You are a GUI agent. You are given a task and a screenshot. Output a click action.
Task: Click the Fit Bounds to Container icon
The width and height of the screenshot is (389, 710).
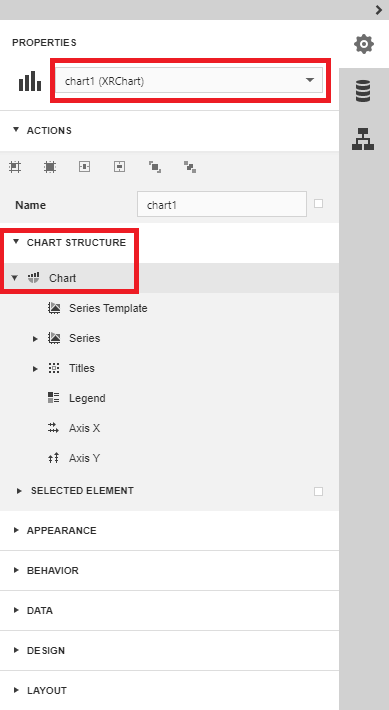point(50,167)
